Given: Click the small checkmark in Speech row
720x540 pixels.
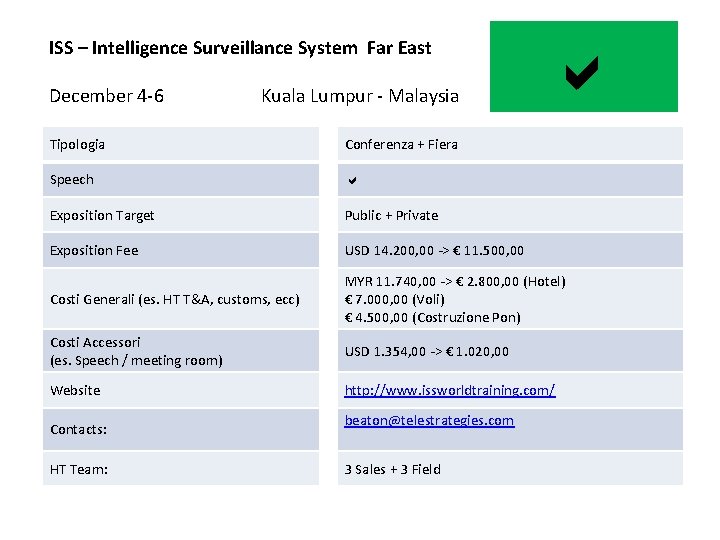Looking at the screenshot, I should pyautogui.click(x=353, y=181).
